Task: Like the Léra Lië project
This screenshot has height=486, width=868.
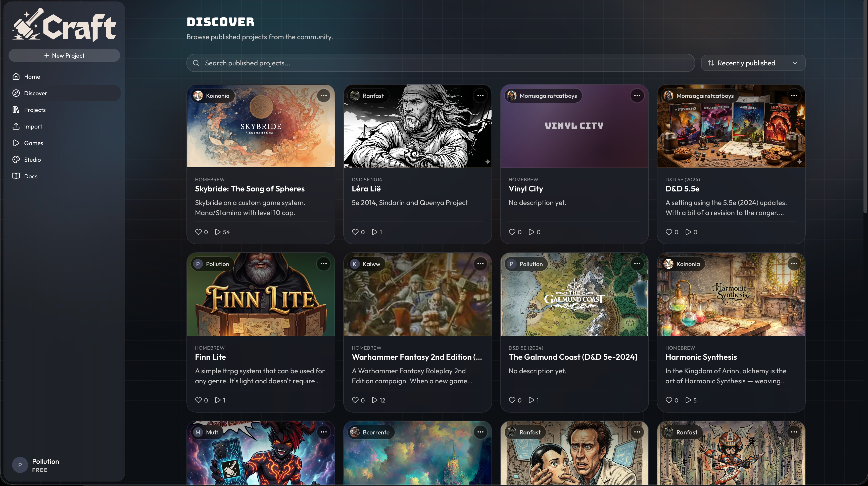Action: click(x=355, y=232)
